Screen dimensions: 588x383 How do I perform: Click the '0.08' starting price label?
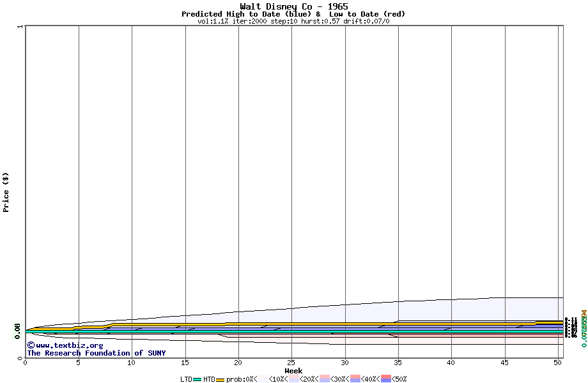coord(17,331)
